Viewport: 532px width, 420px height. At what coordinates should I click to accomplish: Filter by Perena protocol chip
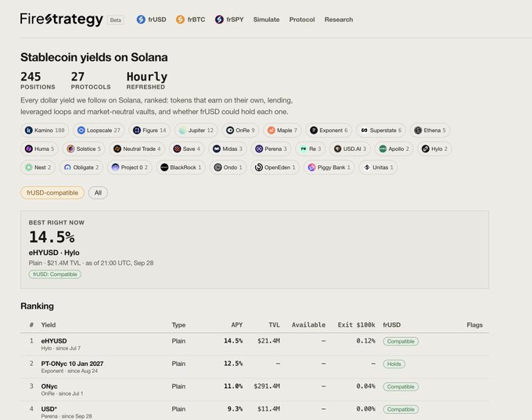[x=271, y=149]
